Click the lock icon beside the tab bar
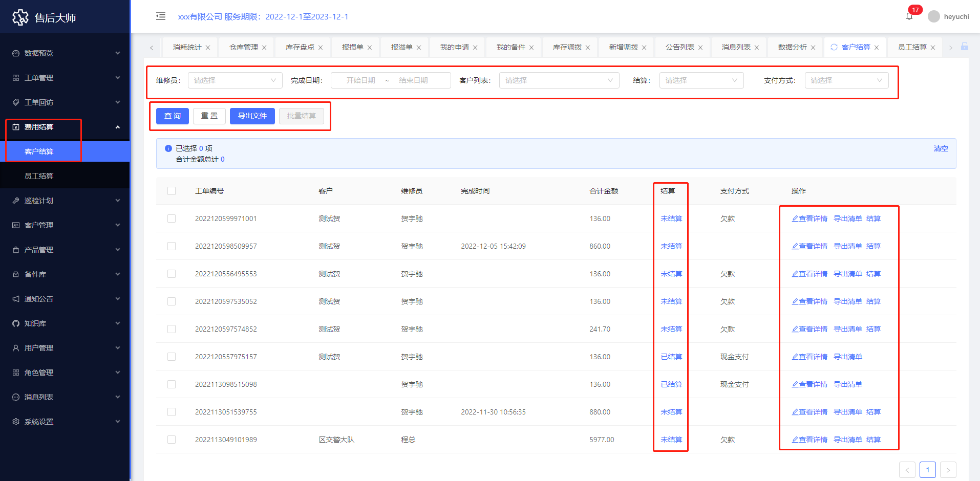Image resolution: width=980 pixels, height=481 pixels. click(965, 47)
